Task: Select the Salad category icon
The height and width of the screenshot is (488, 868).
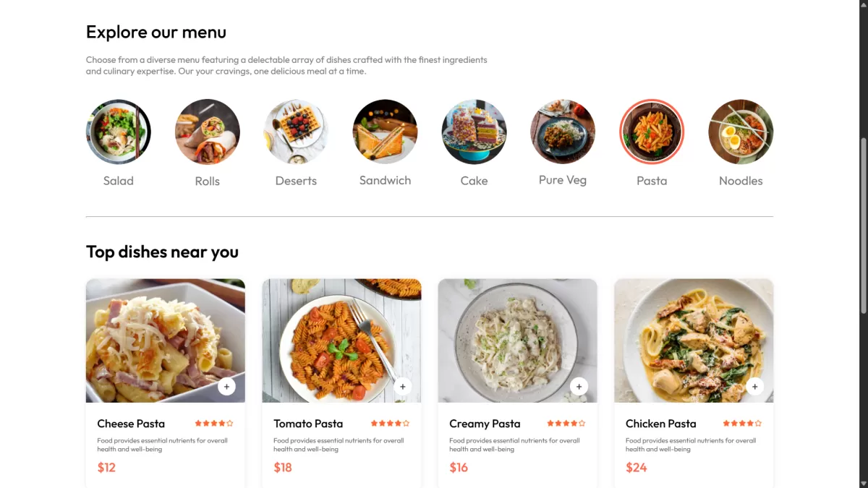Action: coord(119,132)
